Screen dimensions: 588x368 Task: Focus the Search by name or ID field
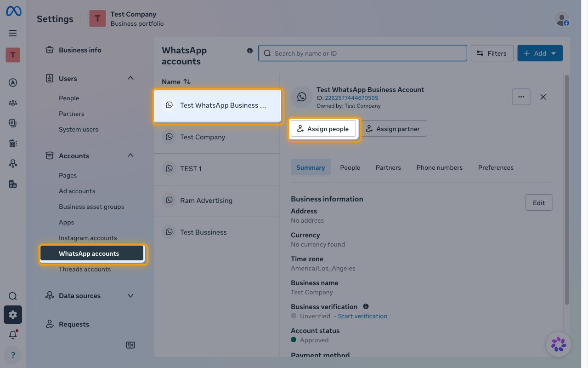(x=362, y=53)
